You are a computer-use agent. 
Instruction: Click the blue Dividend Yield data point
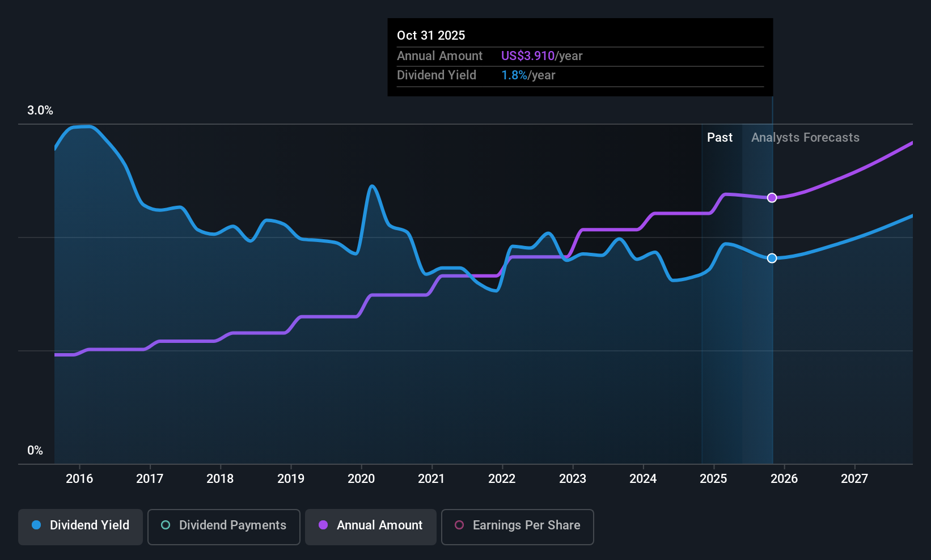point(772,258)
